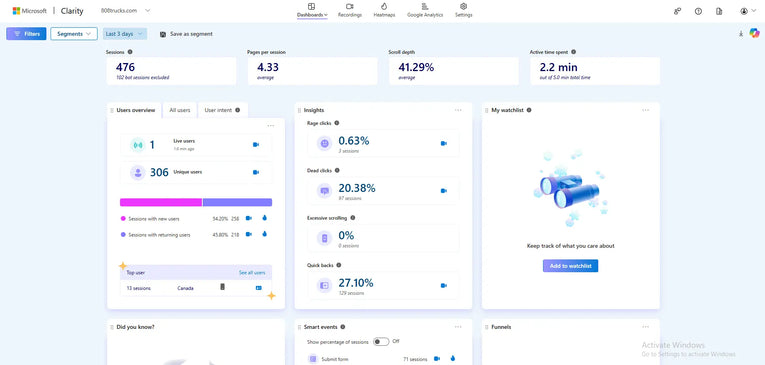Image resolution: width=765 pixels, height=365 pixels.
Task: Open Settings from top navigation
Action: tap(463, 10)
